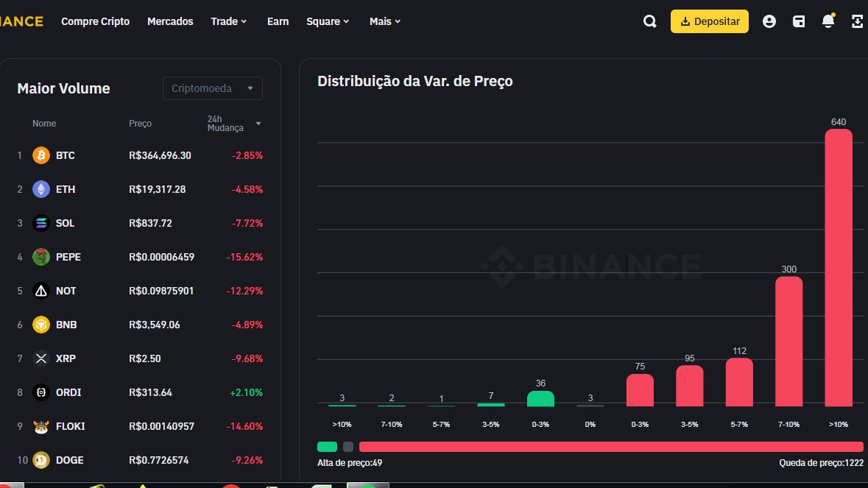Screen dimensions: 868x488
Task: Click the XRP coin icon
Action: [41, 358]
